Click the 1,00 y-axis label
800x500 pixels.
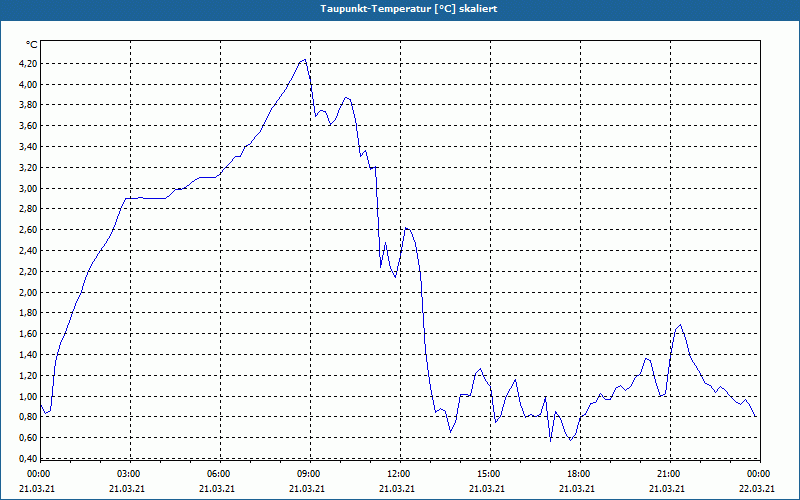click(28, 397)
